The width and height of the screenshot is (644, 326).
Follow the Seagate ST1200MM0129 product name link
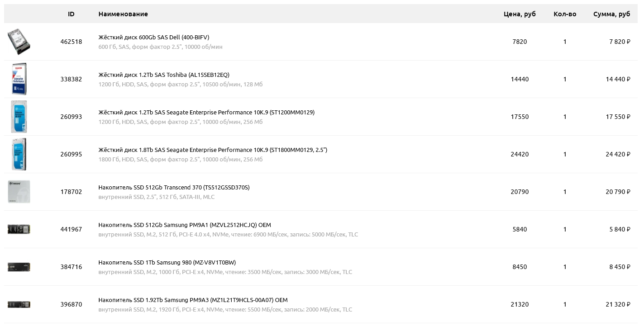[206, 112]
